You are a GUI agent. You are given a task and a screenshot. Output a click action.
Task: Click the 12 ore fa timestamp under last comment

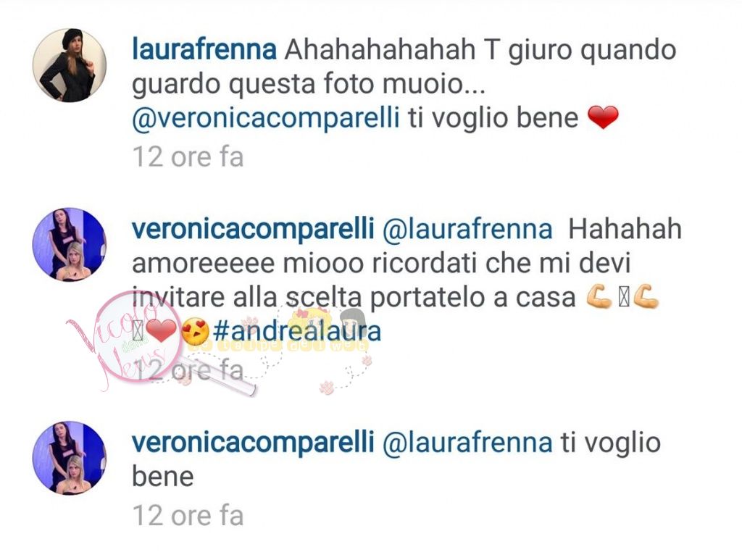click(188, 515)
